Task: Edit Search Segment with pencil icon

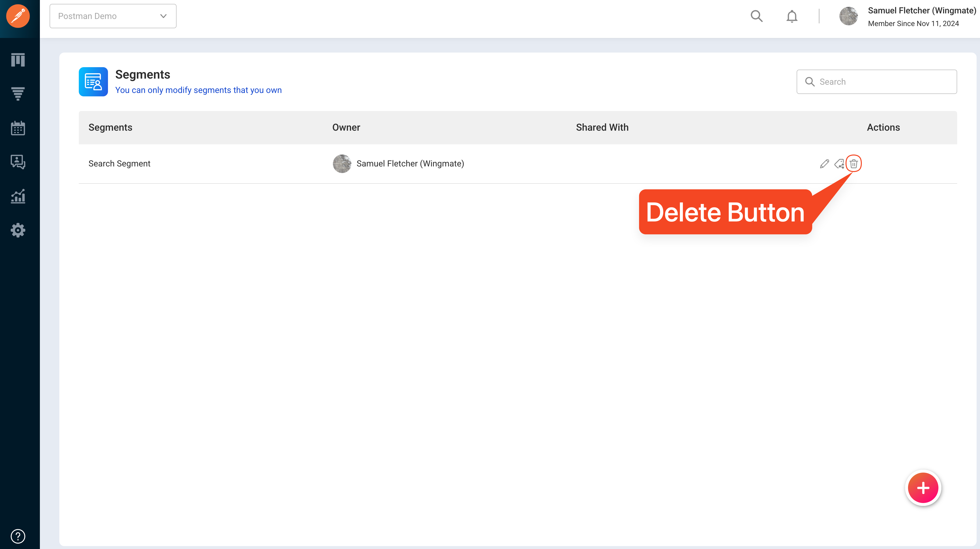Action: click(x=824, y=164)
